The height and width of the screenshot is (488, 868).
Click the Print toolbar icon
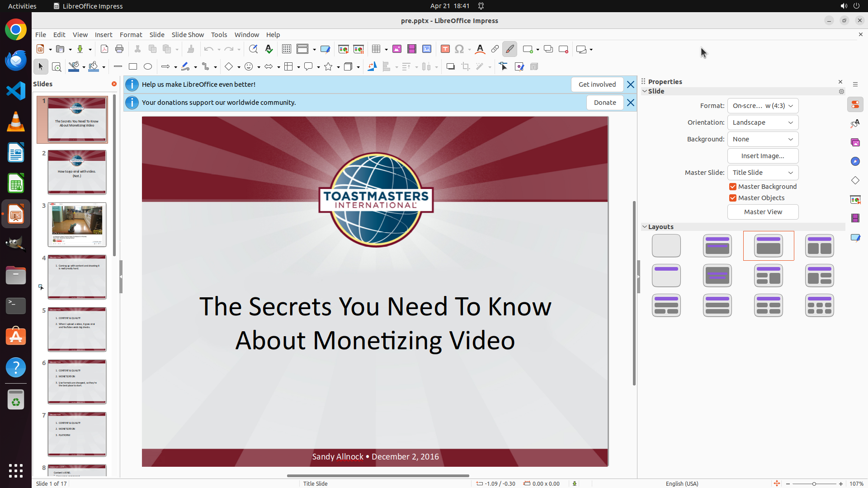coord(119,49)
